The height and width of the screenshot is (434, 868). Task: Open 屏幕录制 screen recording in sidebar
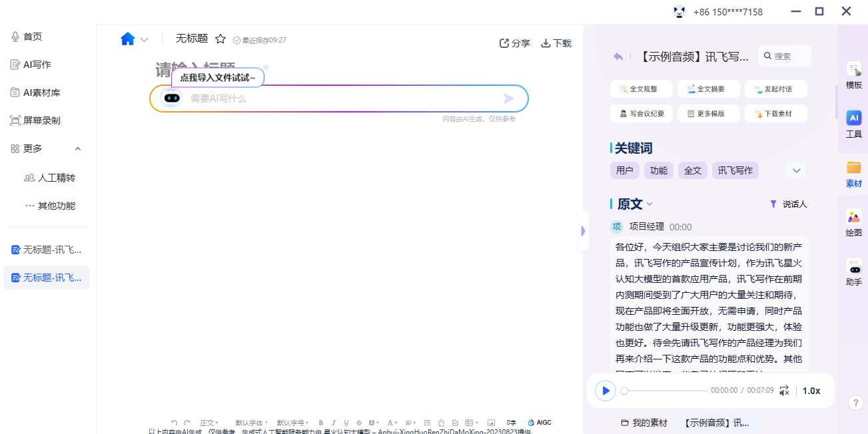(x=41, y=120)
